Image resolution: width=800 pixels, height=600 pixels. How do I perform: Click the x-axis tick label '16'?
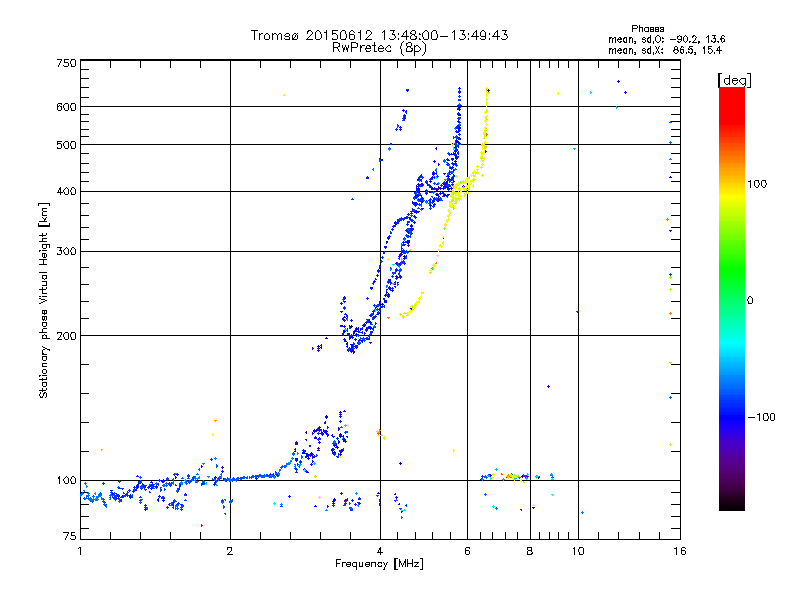coord(680,551)
